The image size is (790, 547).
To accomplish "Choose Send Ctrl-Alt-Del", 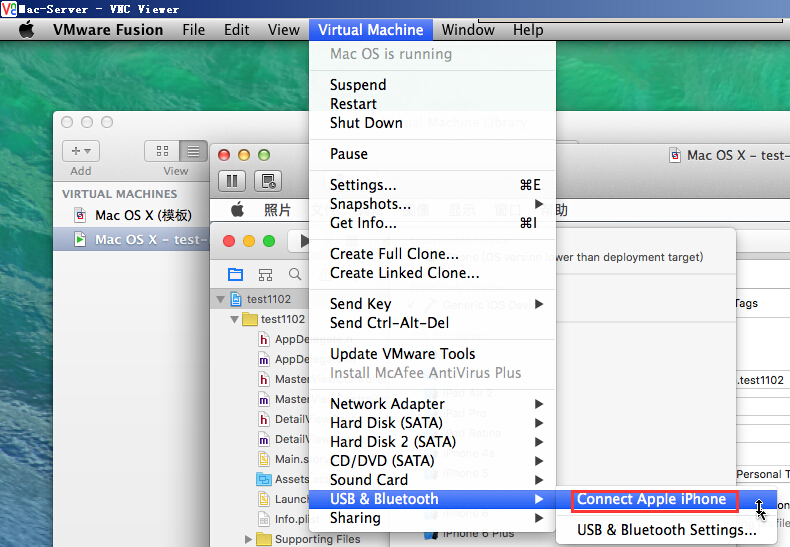I will (432, 323).
